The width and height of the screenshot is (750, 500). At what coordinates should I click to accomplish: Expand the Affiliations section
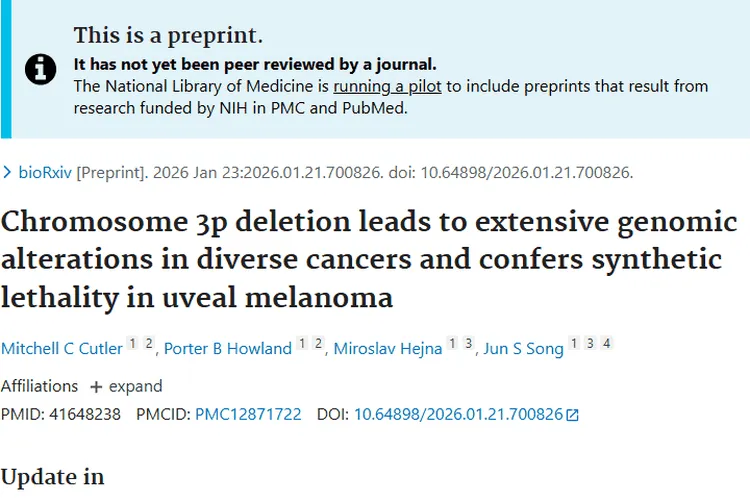(x=126, y=386)
